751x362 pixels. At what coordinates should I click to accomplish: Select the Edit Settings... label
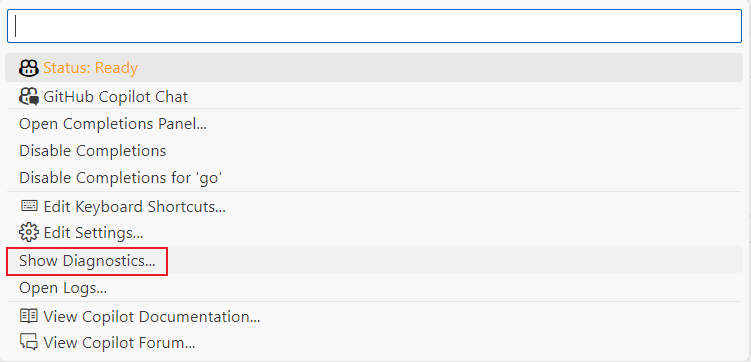tap(93, 233)
